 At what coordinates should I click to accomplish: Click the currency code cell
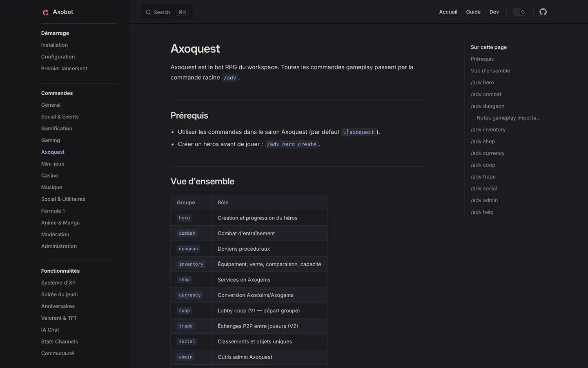(190, 295)
